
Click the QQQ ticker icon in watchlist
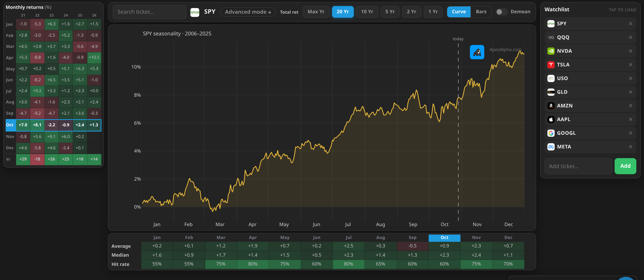(x=551, y=37)
